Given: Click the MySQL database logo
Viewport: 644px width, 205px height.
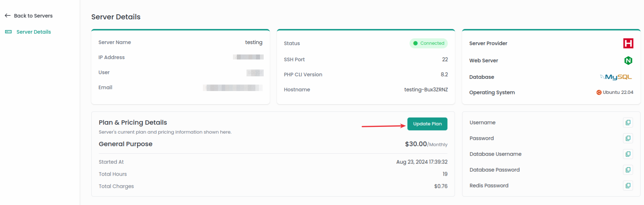Looking at the screenshot, I should (x=616, y=77).
